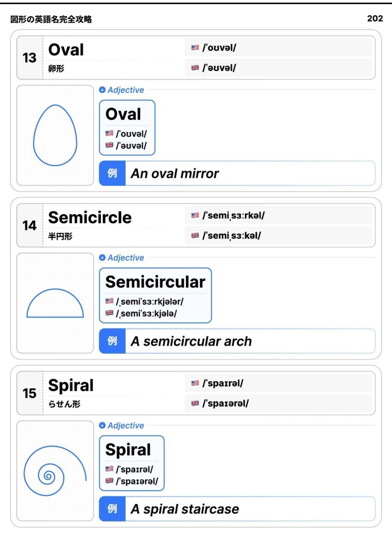Click the UK flag inside Spiral adjective card
Screen dimensions: 392x555
tap(109, 481)
